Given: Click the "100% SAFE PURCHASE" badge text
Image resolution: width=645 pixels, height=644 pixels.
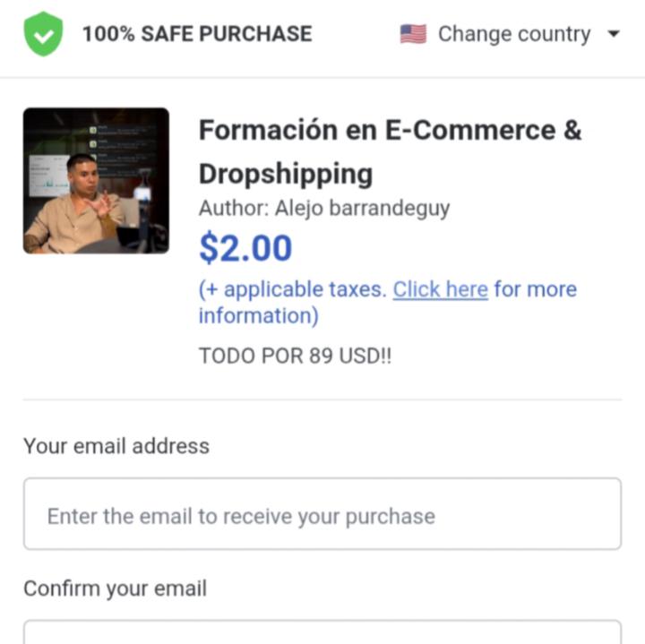Looking at the screenshot, I should pos(197,35).
